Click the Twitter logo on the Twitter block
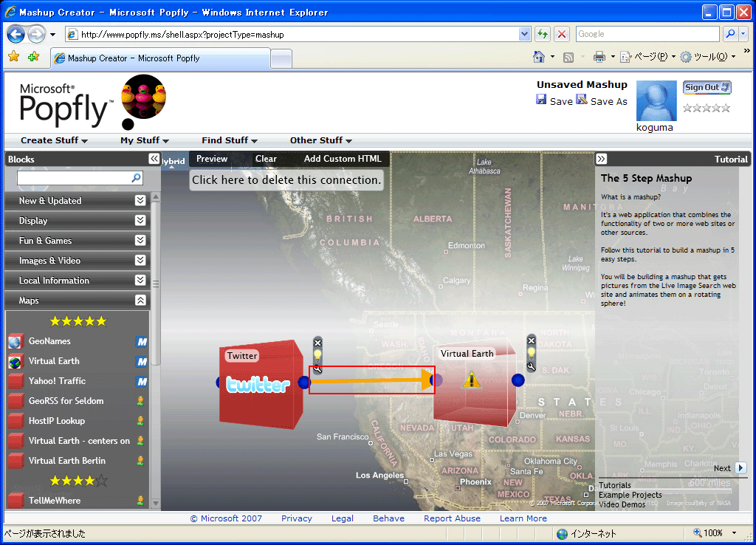Screen dimensions: 756x545 [258, 385]
